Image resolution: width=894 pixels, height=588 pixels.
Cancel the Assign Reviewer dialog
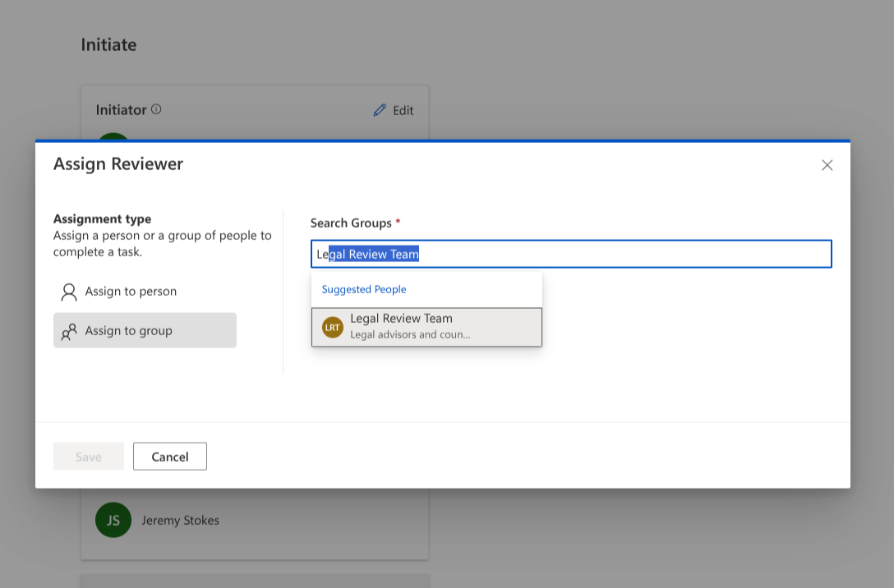169,456
